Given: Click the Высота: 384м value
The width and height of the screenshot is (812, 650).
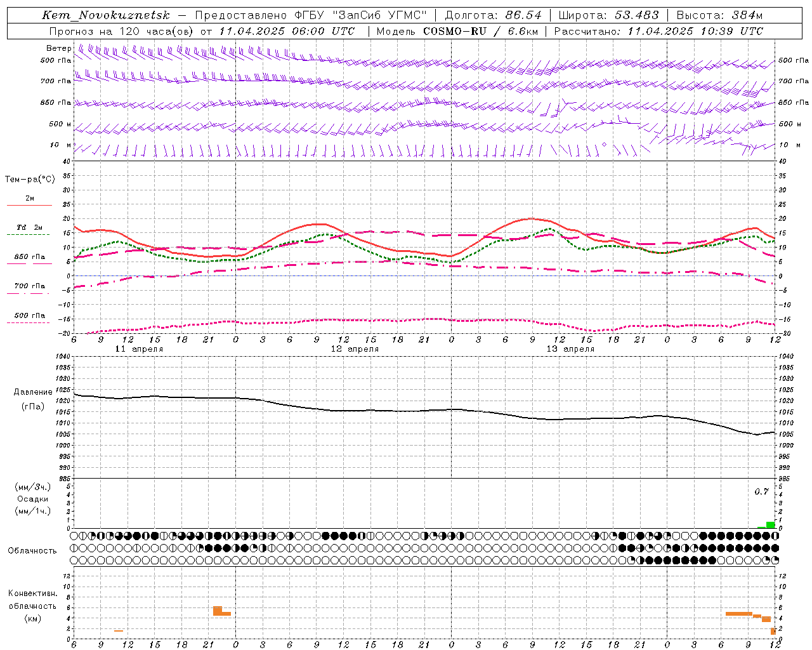Looking at the screenshot, I should 719,15.
